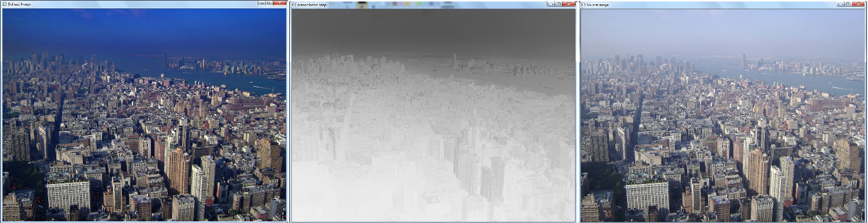Close the Transmission Map window
Viewport: 868px width, 223px height.
pyautogui.click(x=569, y=3)
